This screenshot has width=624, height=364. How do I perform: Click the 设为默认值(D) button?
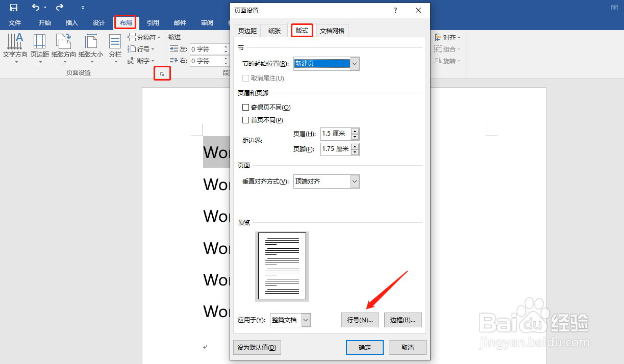click(x=257, y=347)
